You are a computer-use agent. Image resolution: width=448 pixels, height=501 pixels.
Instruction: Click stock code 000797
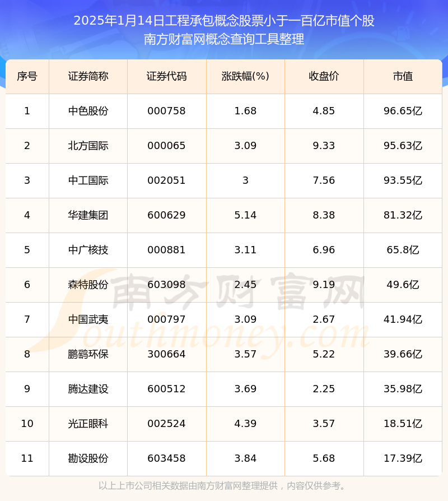coord(166,319)
